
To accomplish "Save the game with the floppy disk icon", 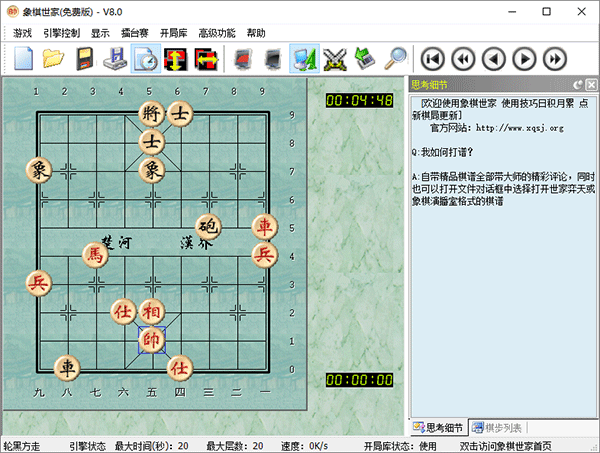I will [85, 59].
